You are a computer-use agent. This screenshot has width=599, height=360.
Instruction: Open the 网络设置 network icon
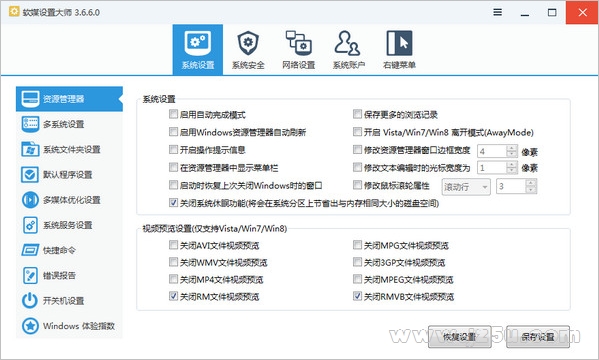[298, 42]
